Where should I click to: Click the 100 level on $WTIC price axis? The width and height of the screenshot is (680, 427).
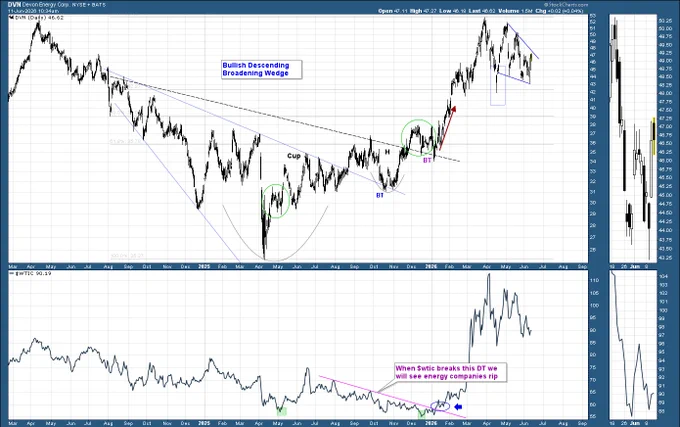(595, 305)
